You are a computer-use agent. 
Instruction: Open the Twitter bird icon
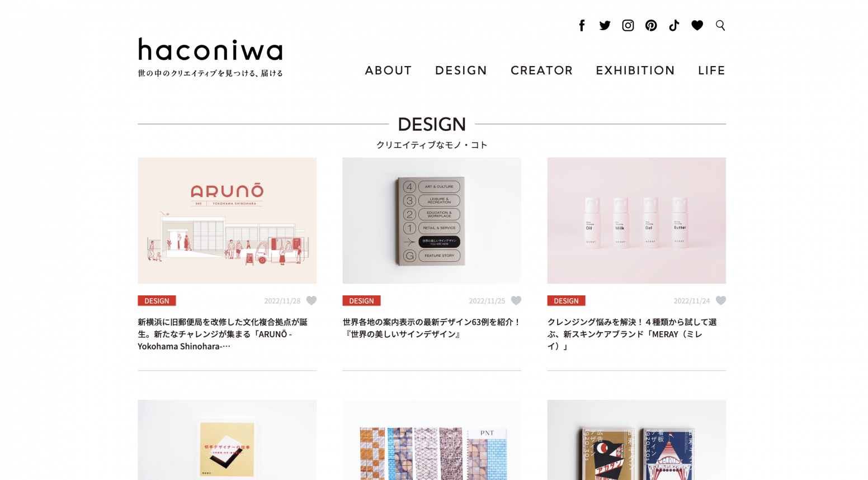click(605, 25)
